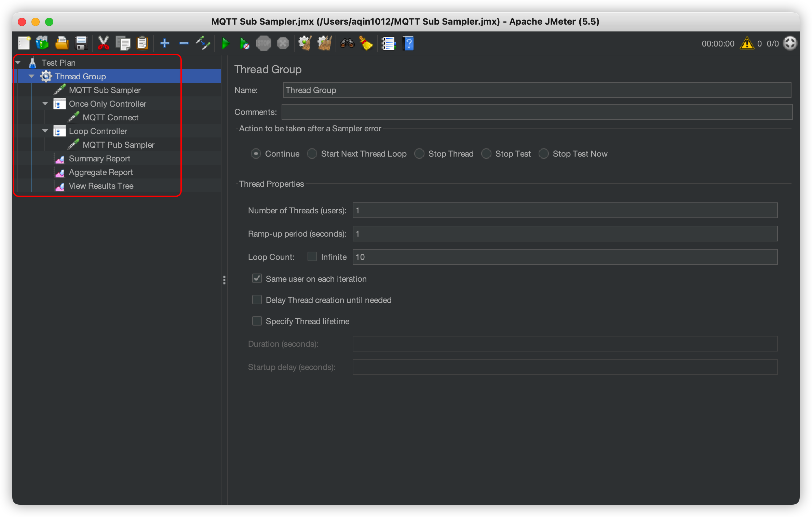Show the log viewer via warning triangle

coord(747,43)
